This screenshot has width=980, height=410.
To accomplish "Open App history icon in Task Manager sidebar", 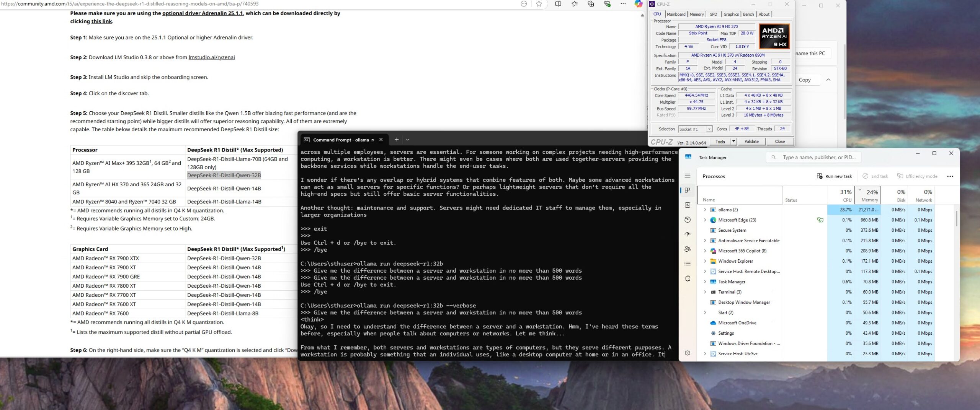I will click(688, 220).
